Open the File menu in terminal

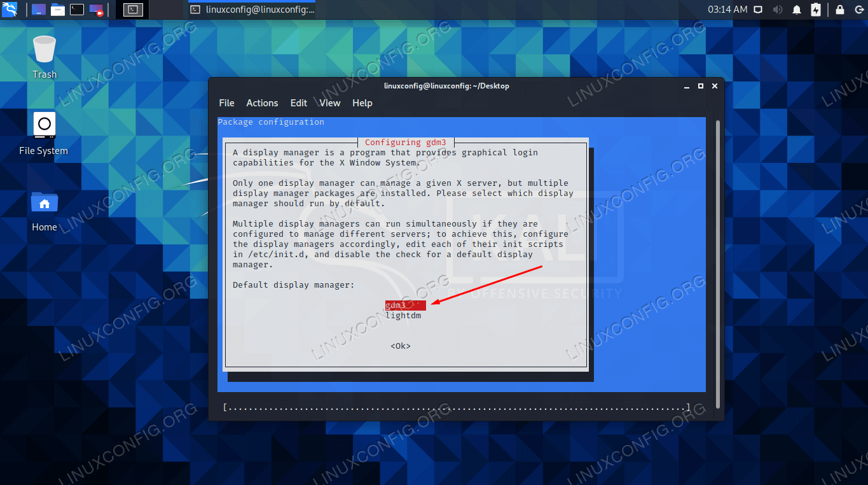click(x=226, y=103)
